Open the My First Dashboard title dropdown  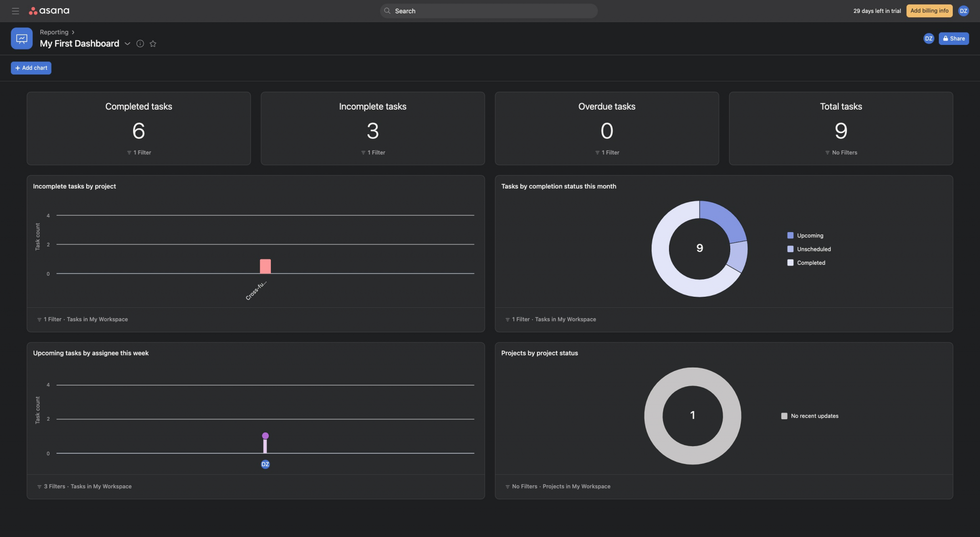point(127,44)
